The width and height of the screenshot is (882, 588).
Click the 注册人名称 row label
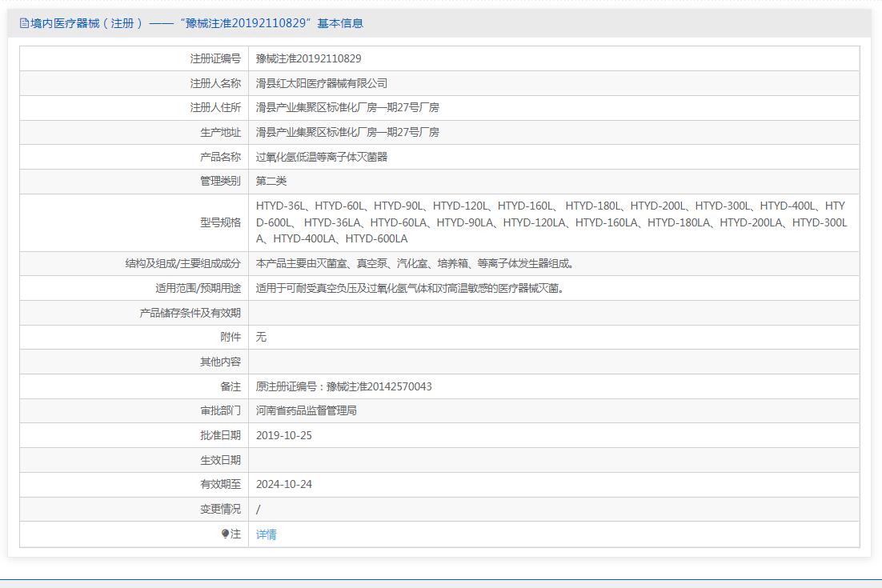click(214, 83)
